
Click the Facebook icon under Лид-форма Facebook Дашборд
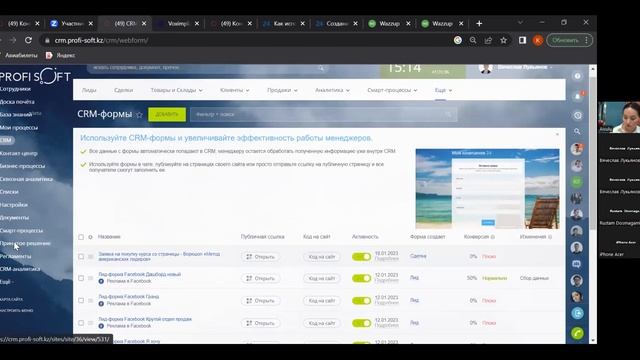pyautogui.click(x=101, y=281)
